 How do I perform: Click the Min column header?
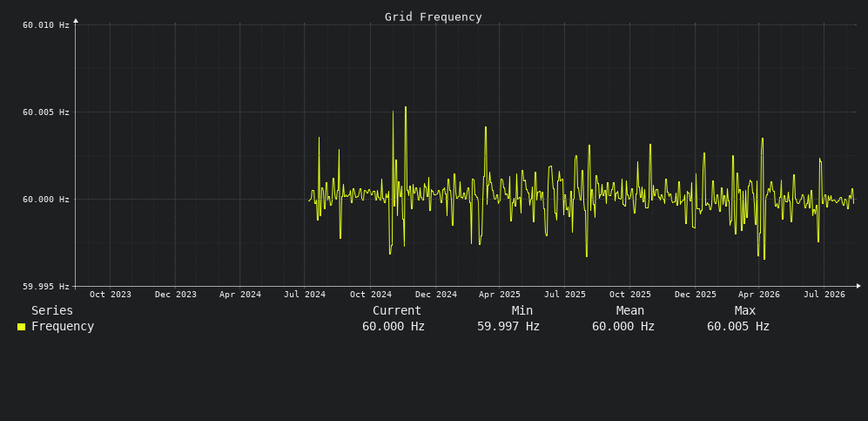(522, 311)
